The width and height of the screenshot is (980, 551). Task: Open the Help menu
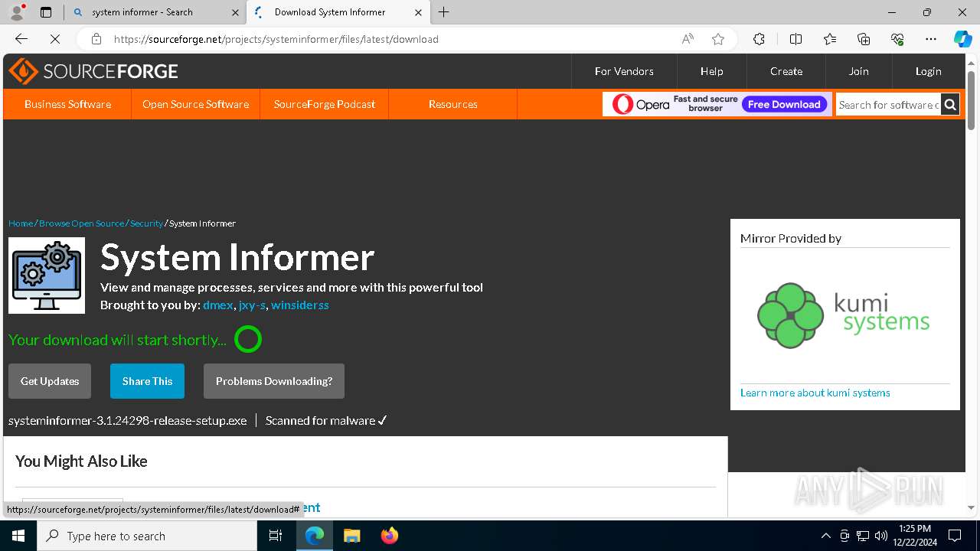(711, 71)
